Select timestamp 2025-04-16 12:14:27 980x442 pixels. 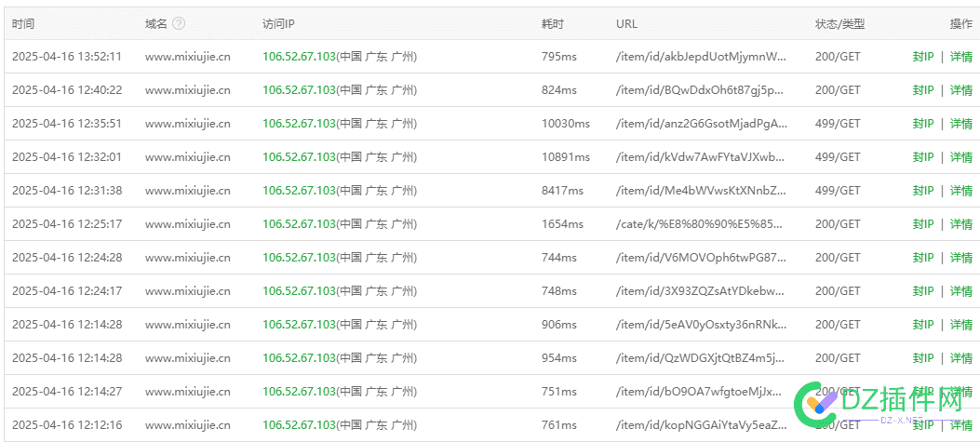67,392
